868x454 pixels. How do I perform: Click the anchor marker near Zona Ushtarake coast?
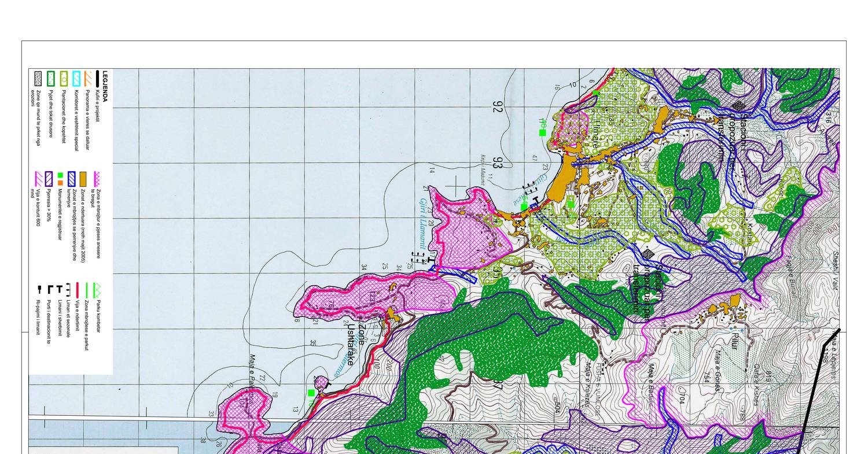[329, 384]
